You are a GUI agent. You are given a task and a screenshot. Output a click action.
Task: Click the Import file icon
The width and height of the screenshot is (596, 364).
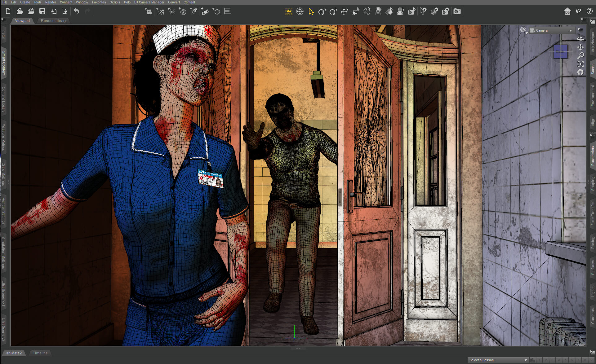(x=54, y=11)
